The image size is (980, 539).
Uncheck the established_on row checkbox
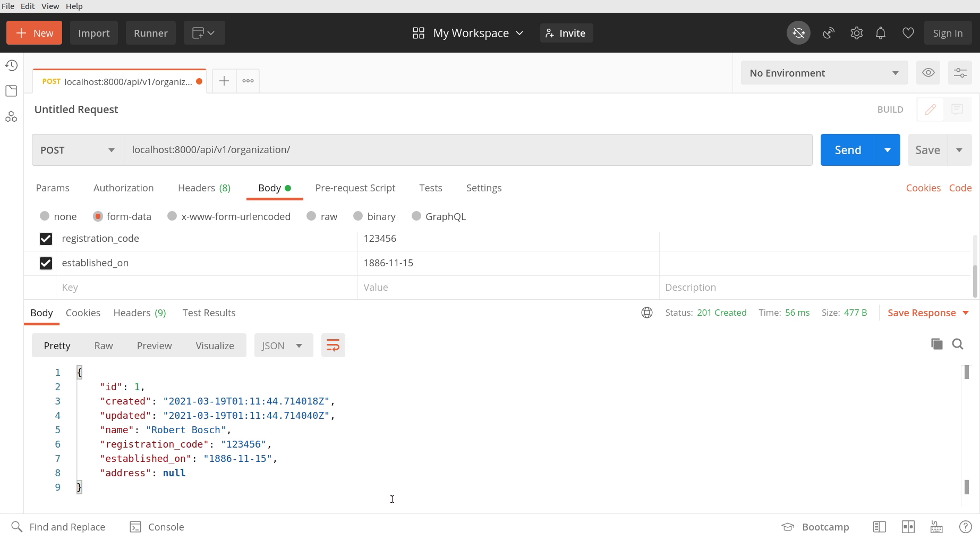click(46, 263)
